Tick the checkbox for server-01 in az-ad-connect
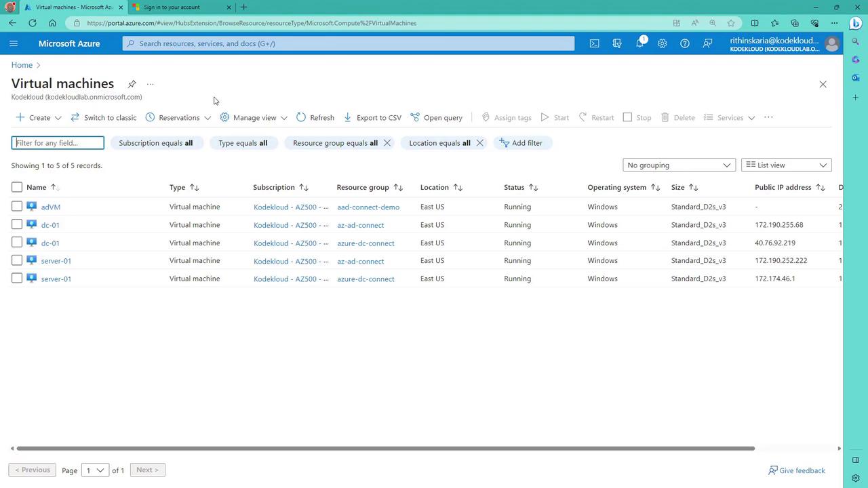This screenshot has width=868, height=488. coord(17,261)
